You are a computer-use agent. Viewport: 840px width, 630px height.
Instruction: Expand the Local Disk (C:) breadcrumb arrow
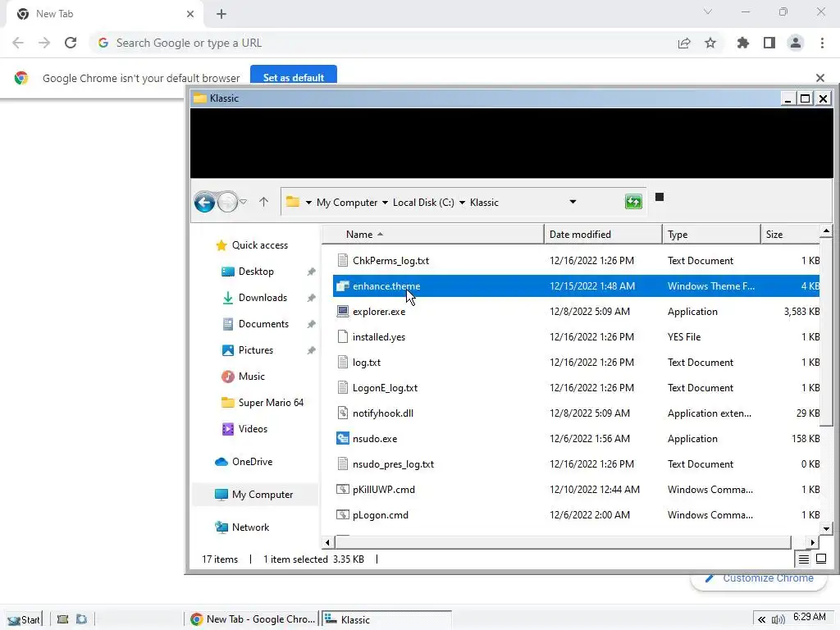tap(462, 203)
